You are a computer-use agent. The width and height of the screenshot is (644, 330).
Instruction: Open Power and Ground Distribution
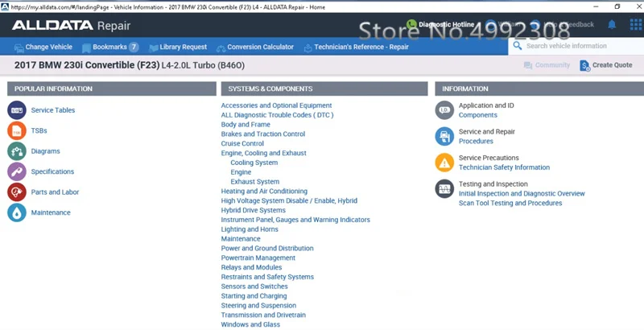coord(267,249)
